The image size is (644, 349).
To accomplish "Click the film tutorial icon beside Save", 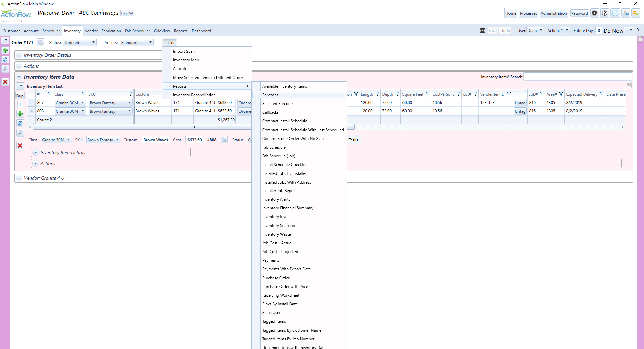I will point(482,30).
